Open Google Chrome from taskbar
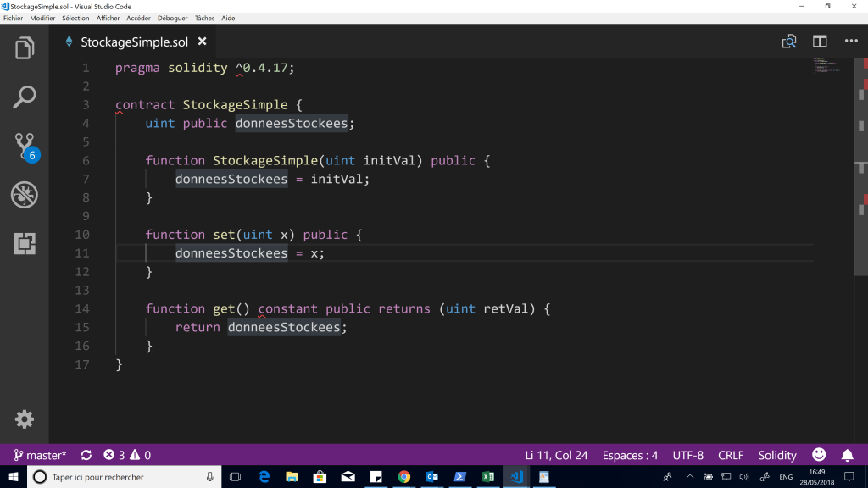Image resolution: width=868 pixels, height=488 pixels. (404, 477)
